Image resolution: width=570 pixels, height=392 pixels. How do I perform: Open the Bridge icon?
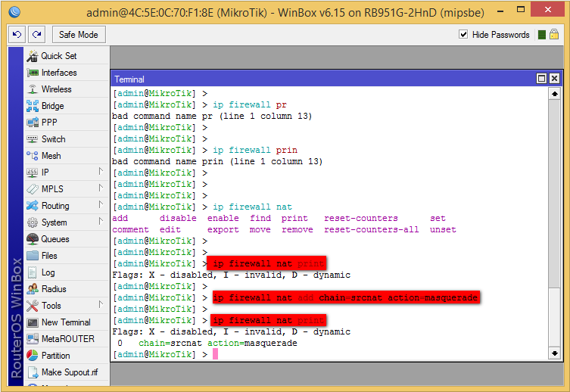33,106
